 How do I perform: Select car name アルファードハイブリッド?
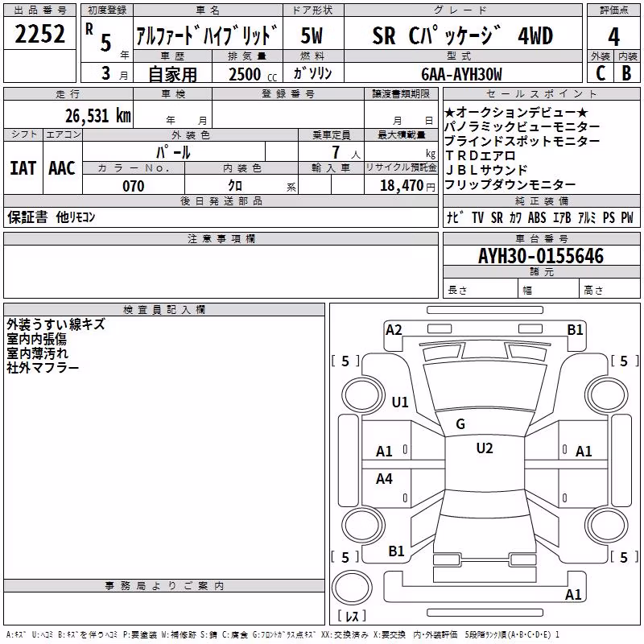click(208, 35)
